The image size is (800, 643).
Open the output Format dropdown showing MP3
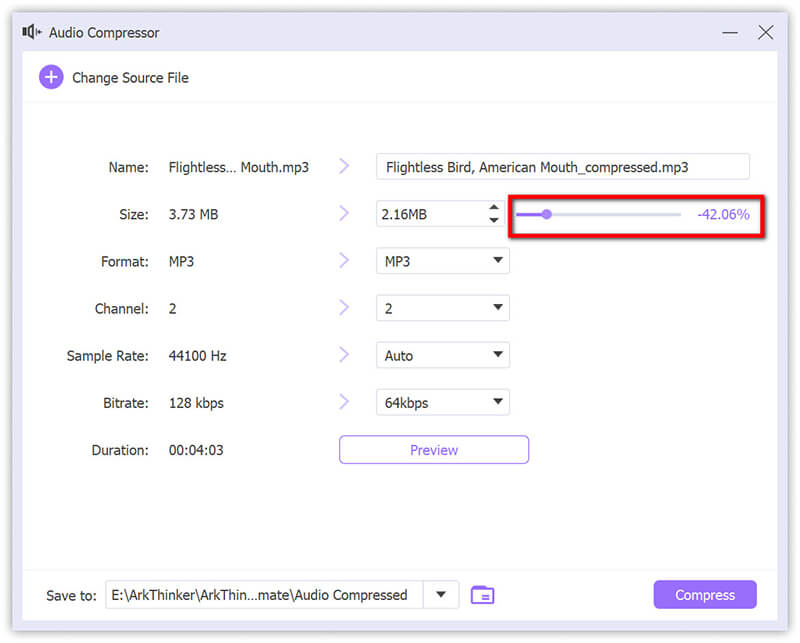tap(442, 261)
